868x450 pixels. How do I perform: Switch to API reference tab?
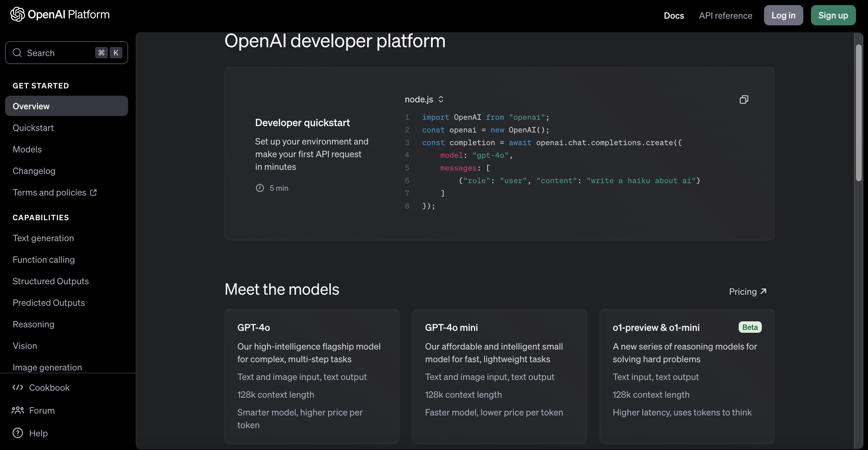click(x=725, y=16)
